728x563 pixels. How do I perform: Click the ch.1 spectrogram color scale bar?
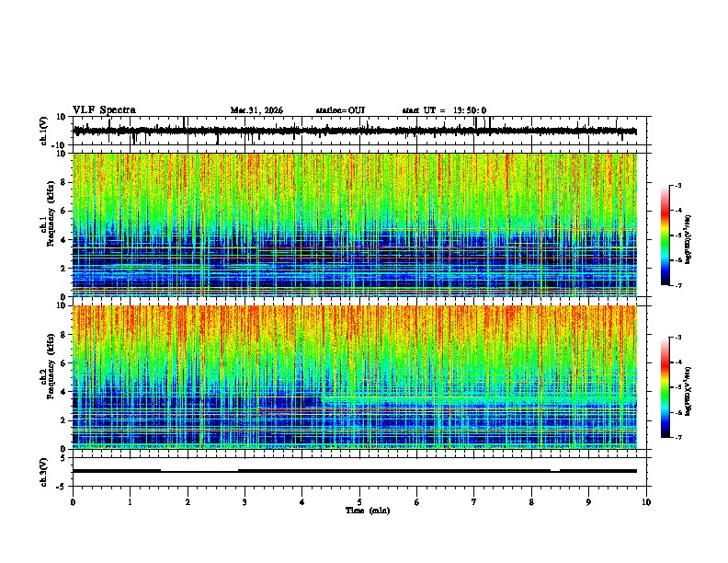665,236
